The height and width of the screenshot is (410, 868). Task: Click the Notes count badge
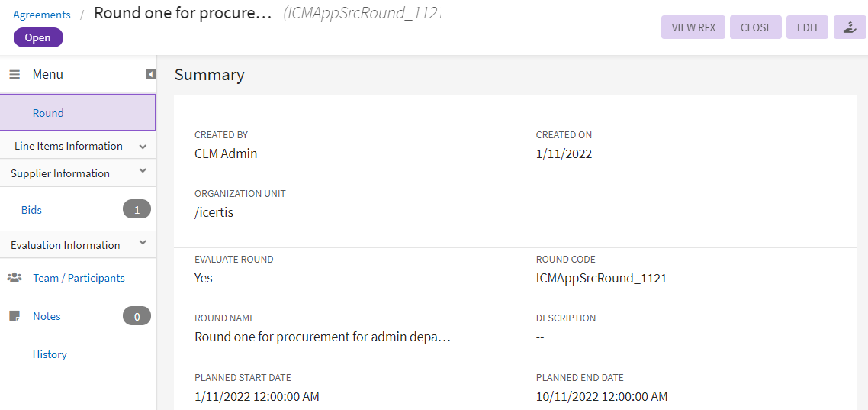137,316
